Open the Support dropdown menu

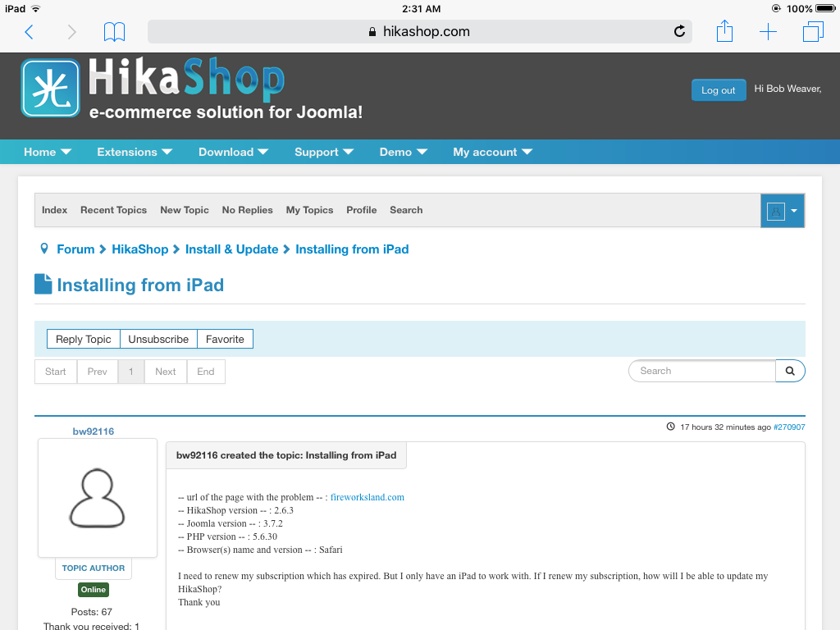tap(323, 152)
